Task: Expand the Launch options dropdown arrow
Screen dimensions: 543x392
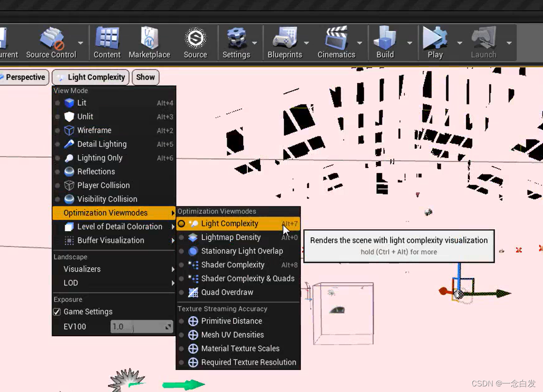Action: point(509,43)
